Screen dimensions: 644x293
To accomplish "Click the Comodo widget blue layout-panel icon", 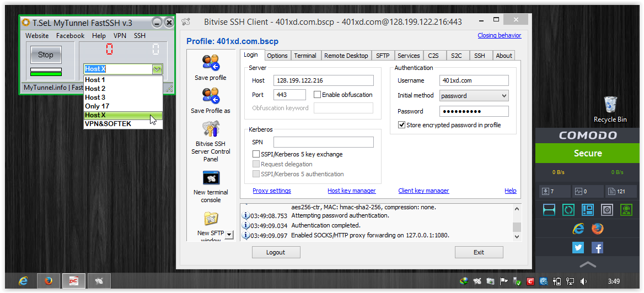I will tap(588, 210).
